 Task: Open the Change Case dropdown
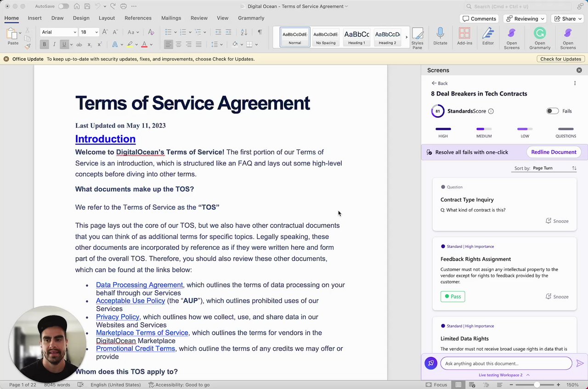tap(134, 32)
